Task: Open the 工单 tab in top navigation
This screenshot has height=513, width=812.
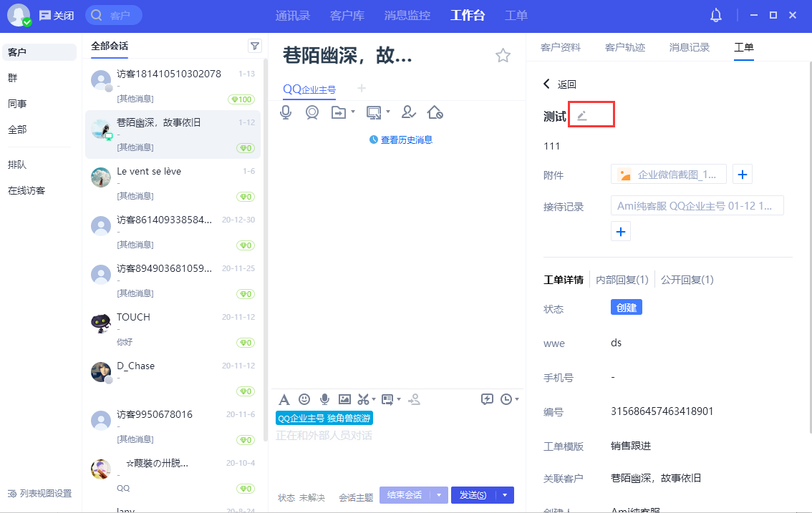Action: click(516, 16)
